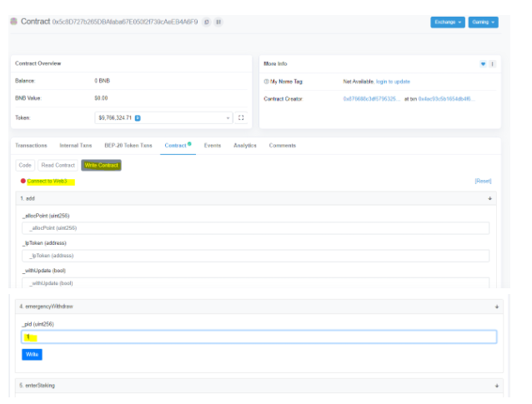This screenshot has height=404, width=532.
Task: Open the Events tab
Action: pos(213,146)
